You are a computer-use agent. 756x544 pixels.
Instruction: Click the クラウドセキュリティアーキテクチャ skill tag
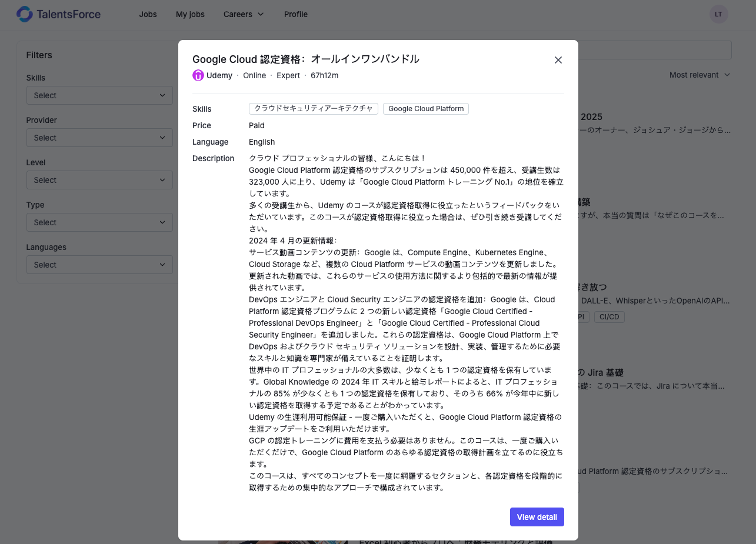pos(314,109)
